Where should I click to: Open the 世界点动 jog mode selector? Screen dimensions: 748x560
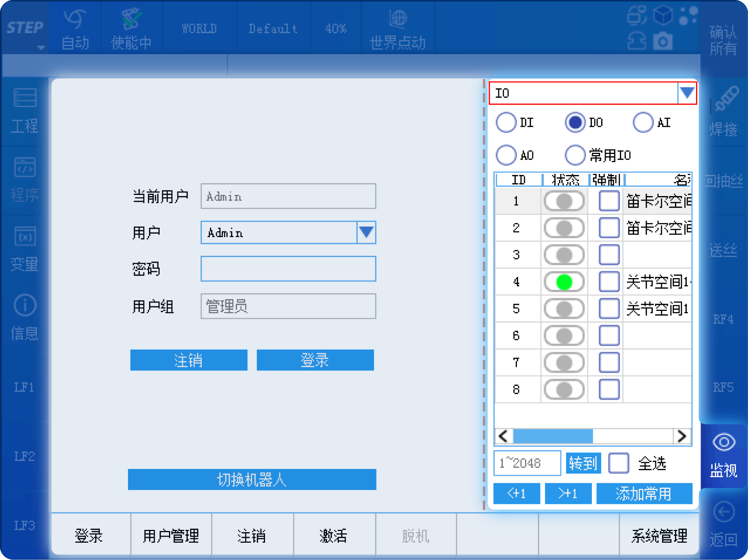coord(398,28)
